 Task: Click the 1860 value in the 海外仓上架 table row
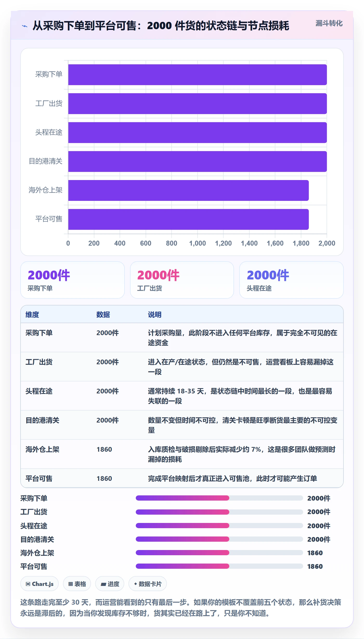click(x=104, y=449)
